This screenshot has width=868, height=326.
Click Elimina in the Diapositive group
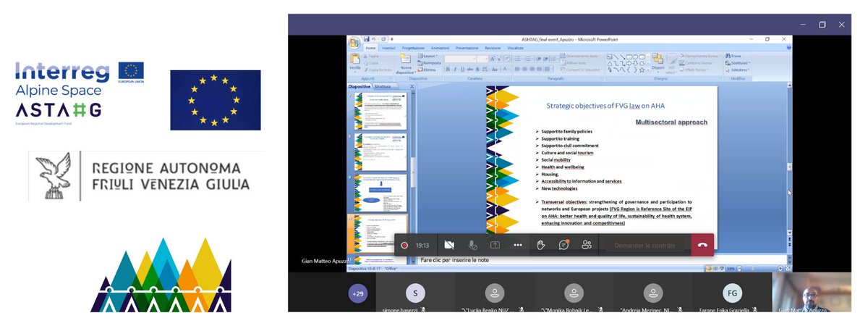427,70
